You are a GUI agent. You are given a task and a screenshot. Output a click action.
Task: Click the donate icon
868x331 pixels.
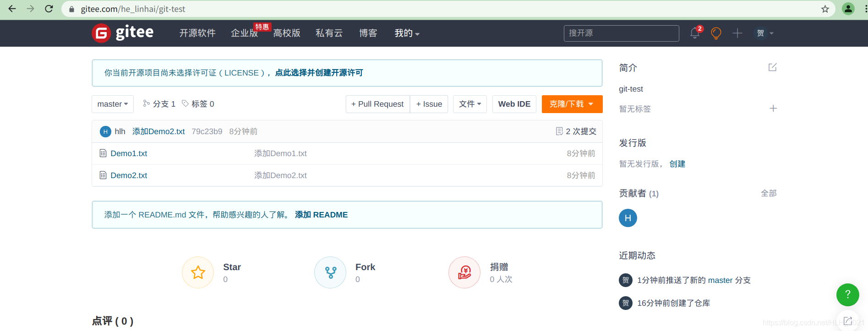[464, 272]
